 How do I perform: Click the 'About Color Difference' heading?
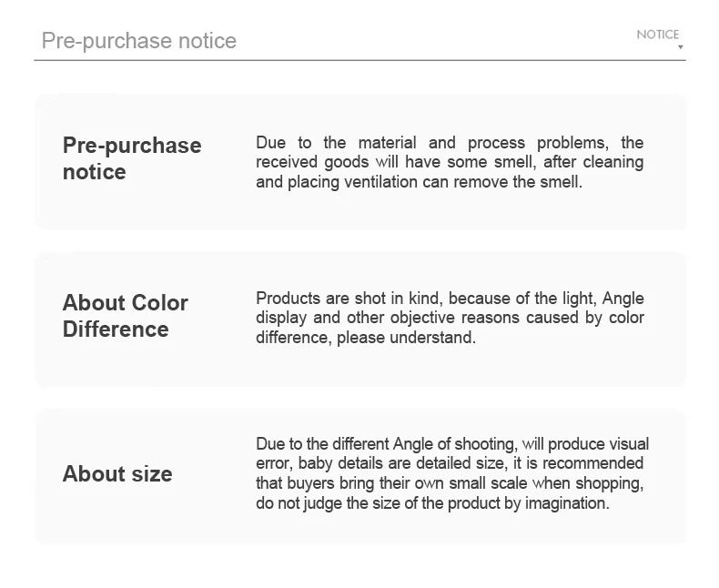(x=126, y=316)
